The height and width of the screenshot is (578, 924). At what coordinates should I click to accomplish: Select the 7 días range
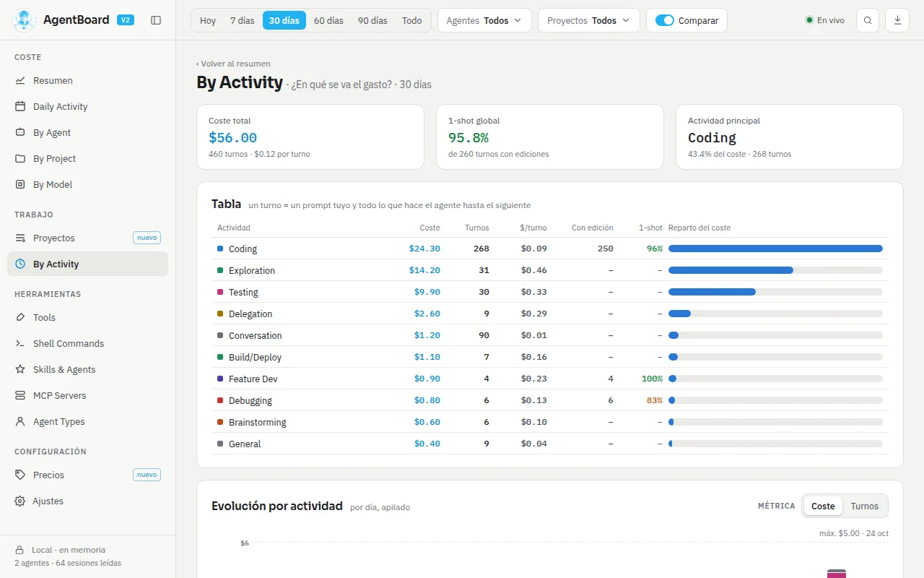(243, 20)
